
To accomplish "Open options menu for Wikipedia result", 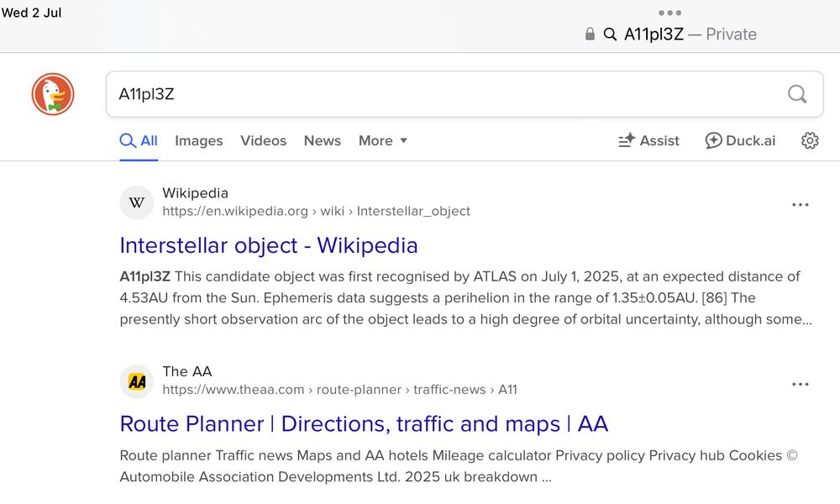I will pos(800,205).
